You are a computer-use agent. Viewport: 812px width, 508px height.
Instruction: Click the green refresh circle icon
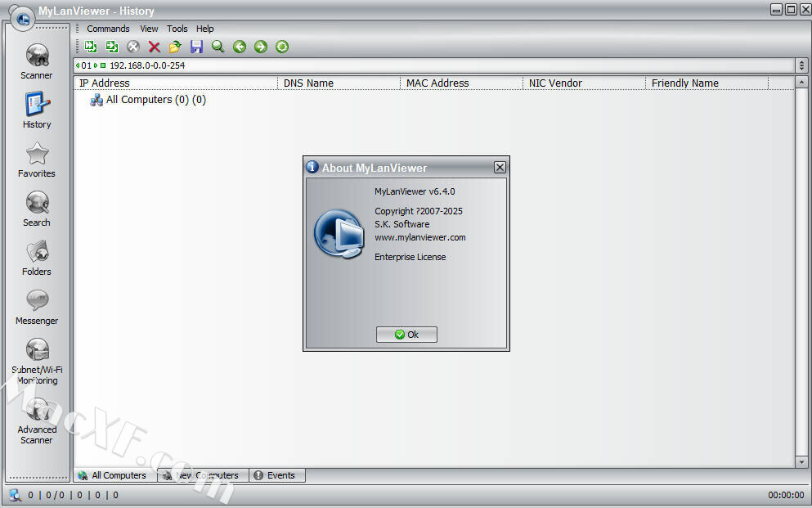[282, 47]
